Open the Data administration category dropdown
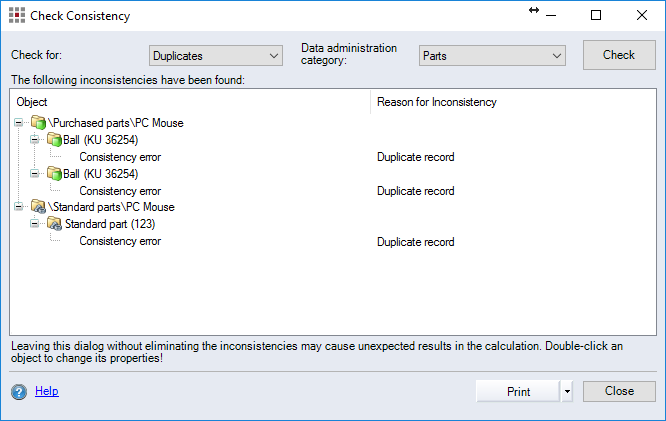This screenshot has width=666, height=421. click(x=492, y=56)
